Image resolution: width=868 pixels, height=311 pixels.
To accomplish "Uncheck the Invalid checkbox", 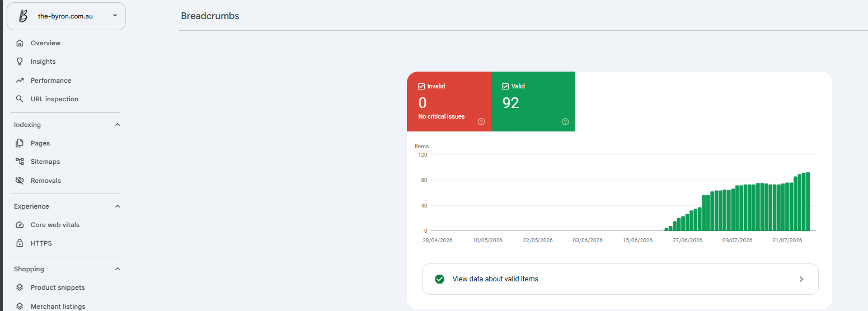I will 421,87.
